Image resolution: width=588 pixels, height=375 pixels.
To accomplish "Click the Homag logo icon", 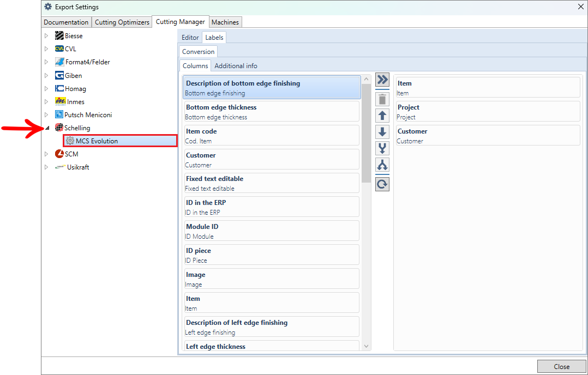I will 59,89.
